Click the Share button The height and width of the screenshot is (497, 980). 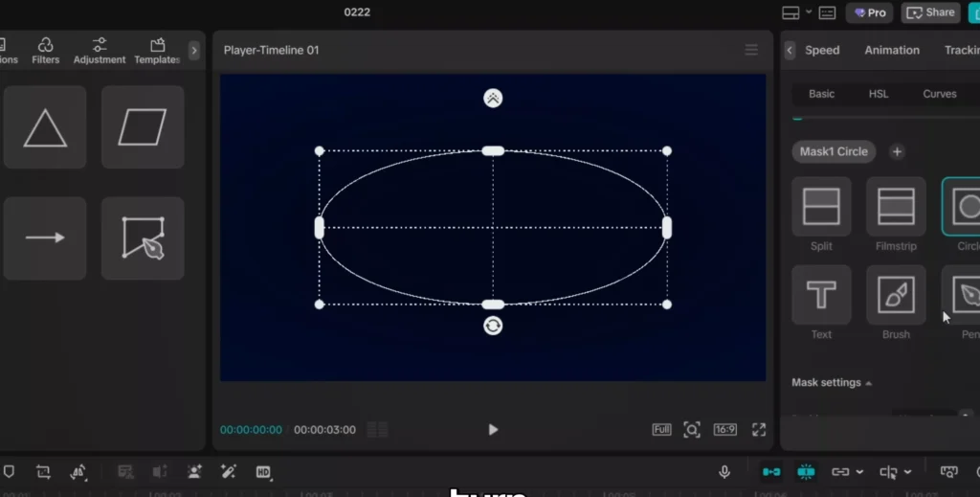930,12
